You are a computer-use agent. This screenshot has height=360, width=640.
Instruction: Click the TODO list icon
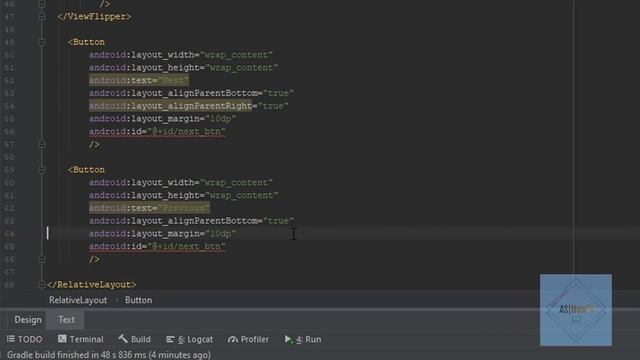coord(11,339)
